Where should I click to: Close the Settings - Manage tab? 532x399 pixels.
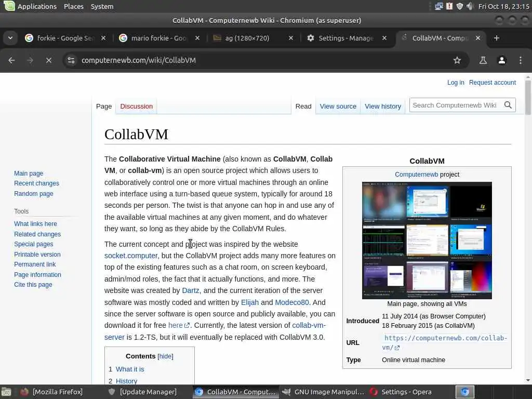click(x=384, y=38)
